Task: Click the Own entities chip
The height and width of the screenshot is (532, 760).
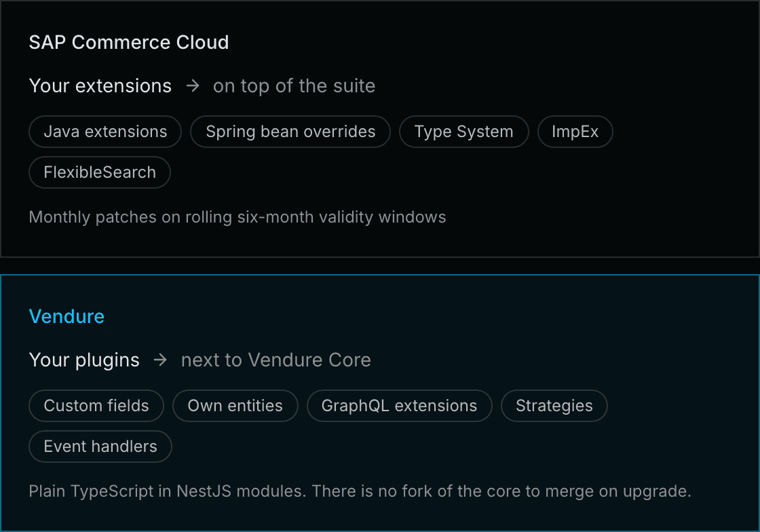Action: coord(235,406)
